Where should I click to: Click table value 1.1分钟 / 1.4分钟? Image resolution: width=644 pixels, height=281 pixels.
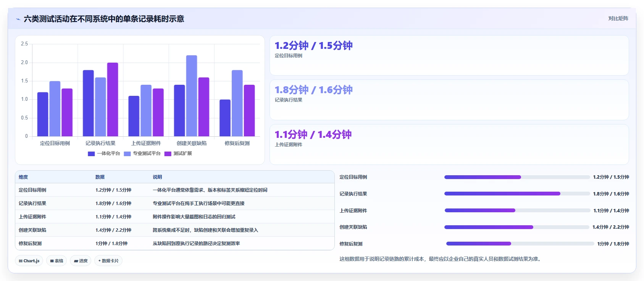click(113, 217)
